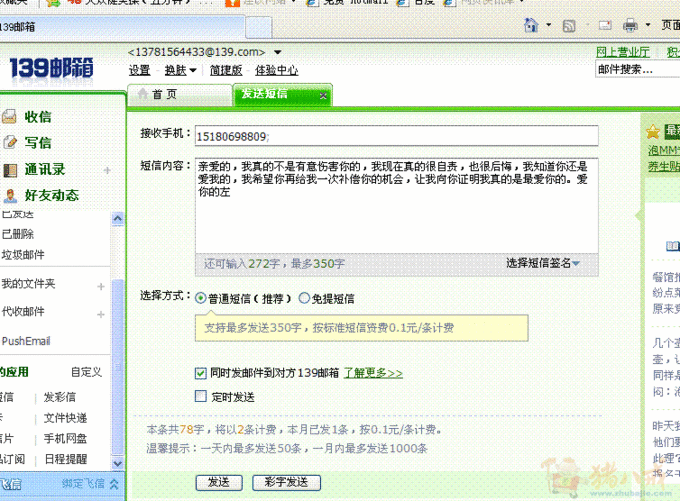This screenshot has height=501, width=680.
Task: Open the 通讯录 address book icon
Action: 10,170
